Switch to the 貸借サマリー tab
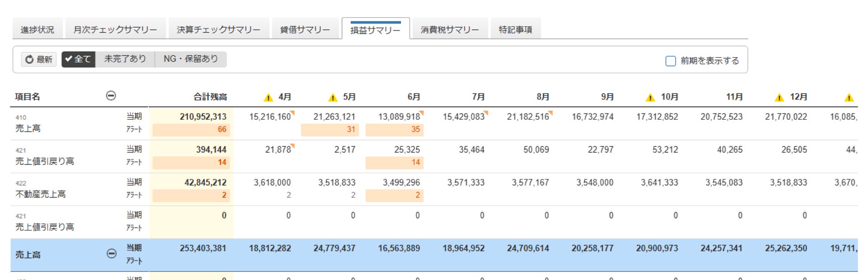The width and height of the screenshot is (868, 280). pos(305,30)
